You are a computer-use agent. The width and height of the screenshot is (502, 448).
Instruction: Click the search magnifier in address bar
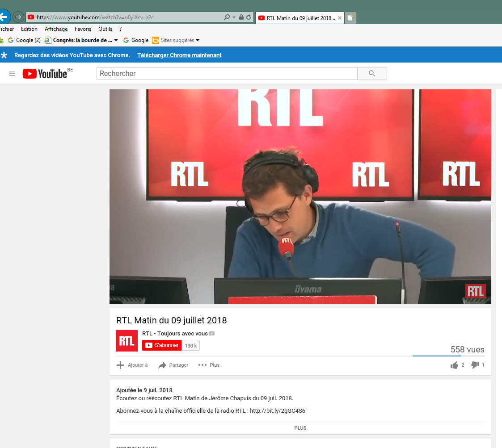coord(227,17)
